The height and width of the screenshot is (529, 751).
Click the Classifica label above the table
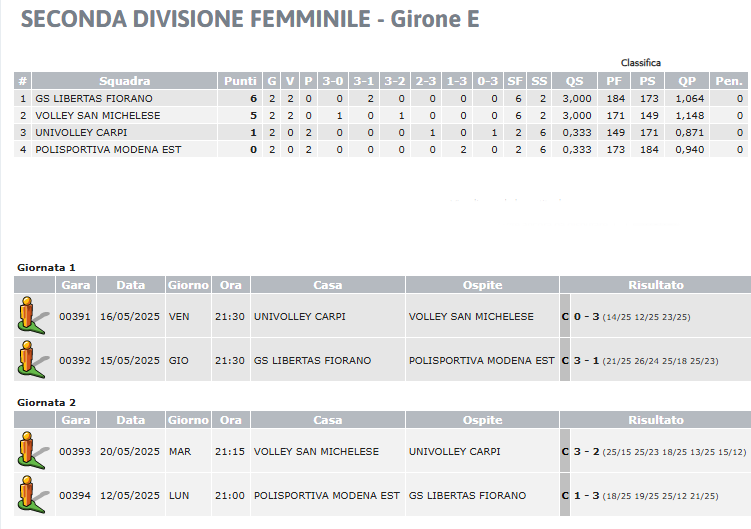pyautogui.click(x=640, y=63)
